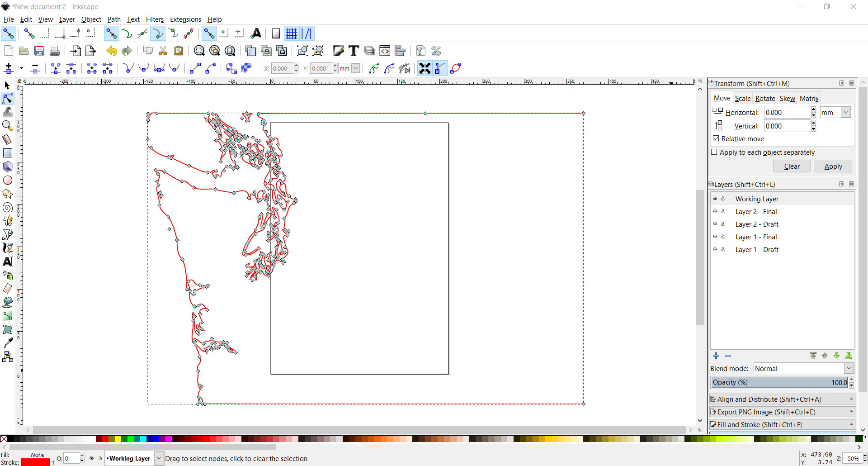Toggle the Relative move checkbox
Image resolution: width=868 pixels, height=466 pixels.
coord(716,138)
